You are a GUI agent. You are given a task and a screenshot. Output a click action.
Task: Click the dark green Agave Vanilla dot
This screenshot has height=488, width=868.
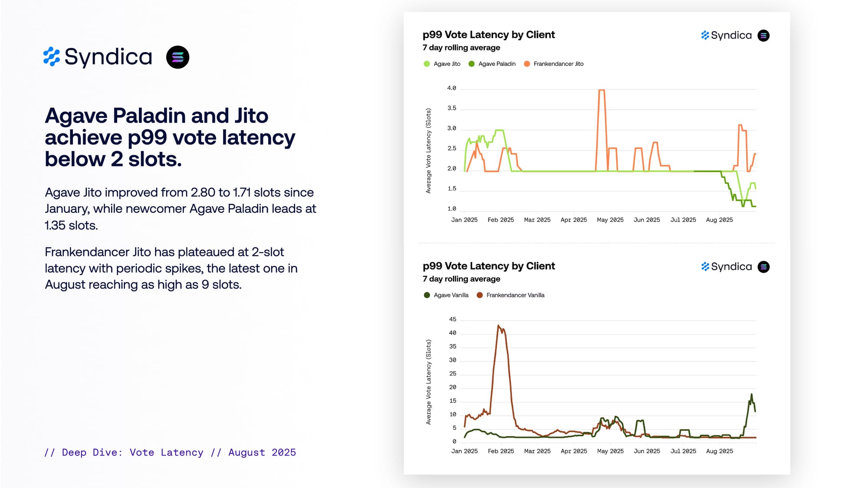tap(427, 295)
